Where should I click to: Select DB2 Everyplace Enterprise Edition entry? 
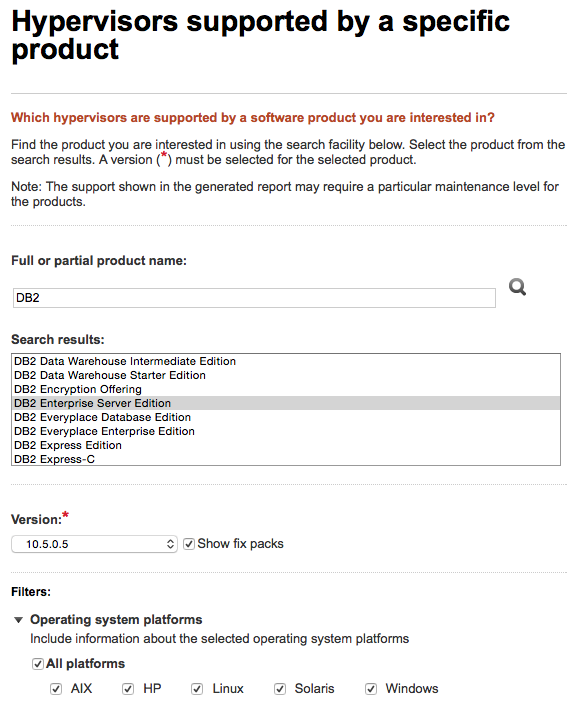[x=286, y=431]
